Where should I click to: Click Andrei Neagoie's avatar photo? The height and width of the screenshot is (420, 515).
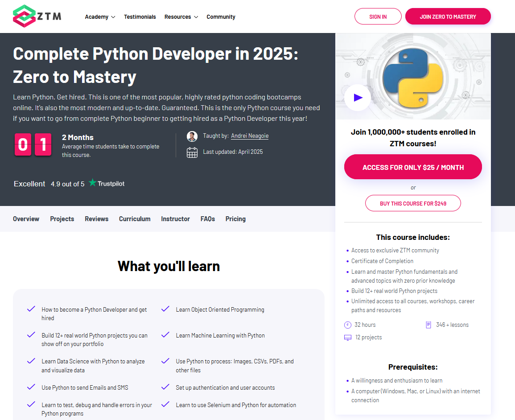[x=192, y=136]
